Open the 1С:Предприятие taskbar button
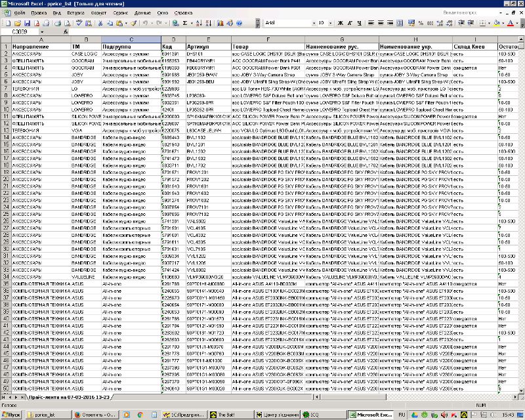Viewport: 525px width, 420px height. (184, 415)
